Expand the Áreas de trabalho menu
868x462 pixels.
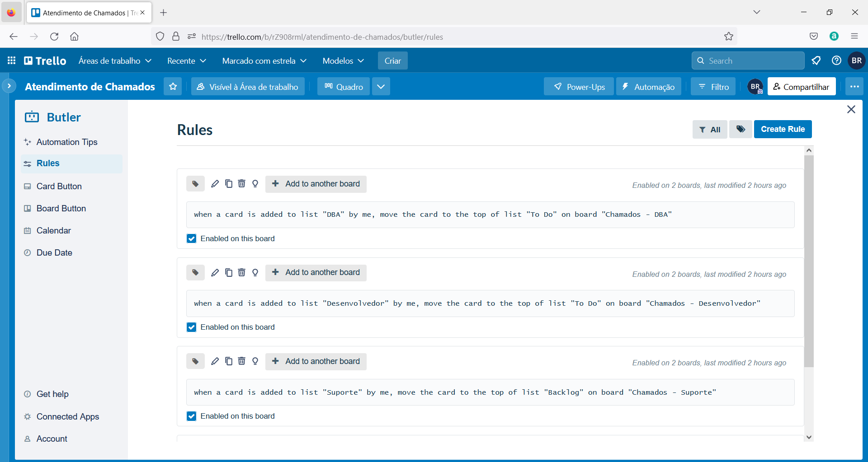pos(115,61)
